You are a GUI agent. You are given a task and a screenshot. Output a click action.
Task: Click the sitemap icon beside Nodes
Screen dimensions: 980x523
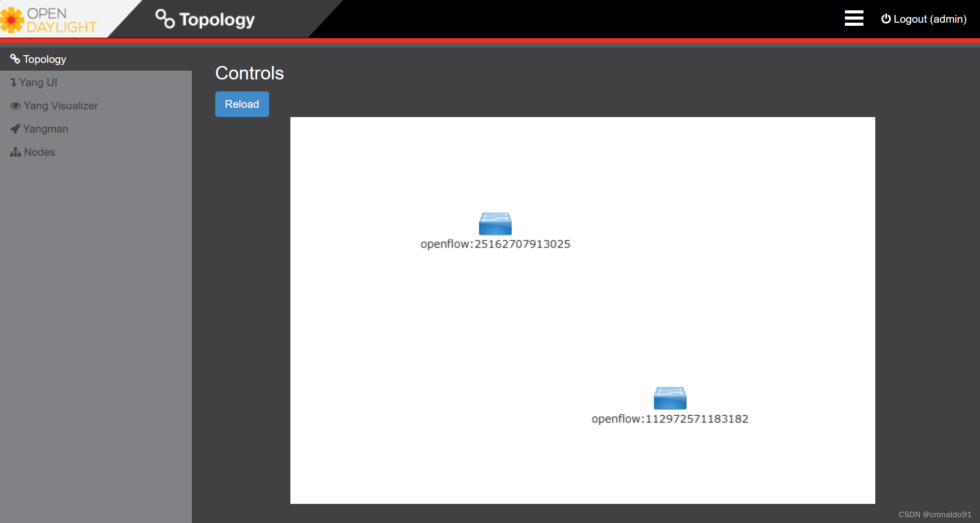click(15, 152)
